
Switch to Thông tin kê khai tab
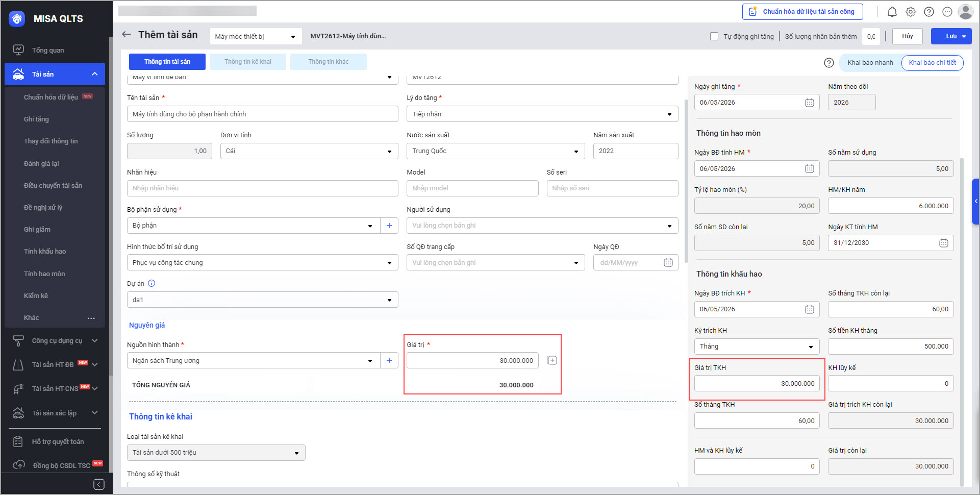[x=248, y=62]
